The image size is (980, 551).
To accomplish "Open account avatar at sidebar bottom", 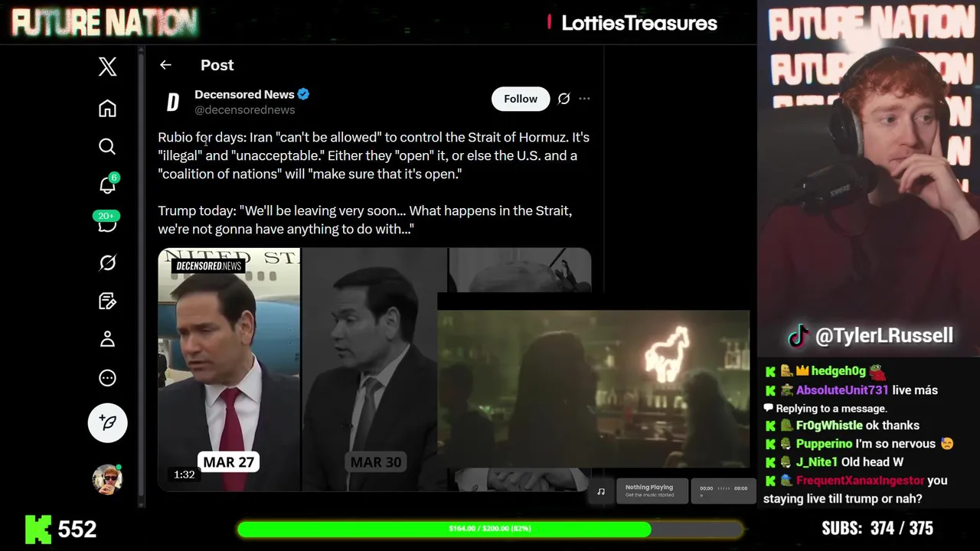I will point(107,479).
